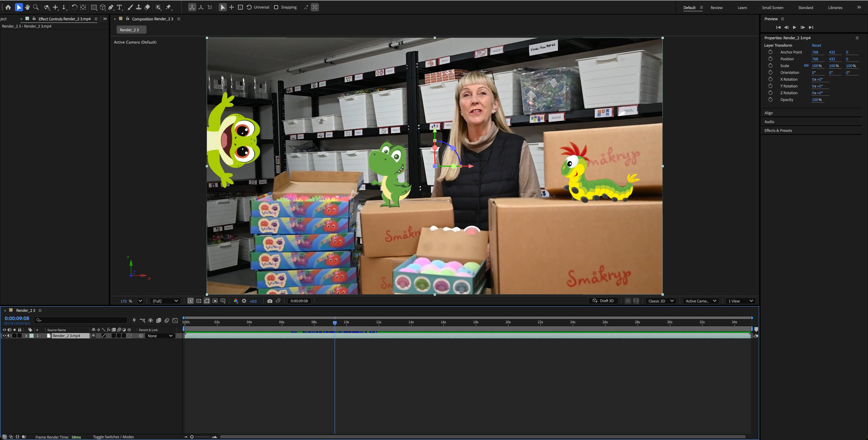Viewport: 868px width, 440px height.
Task: Switch to the Libraries workspace
Action: point(835,8)
